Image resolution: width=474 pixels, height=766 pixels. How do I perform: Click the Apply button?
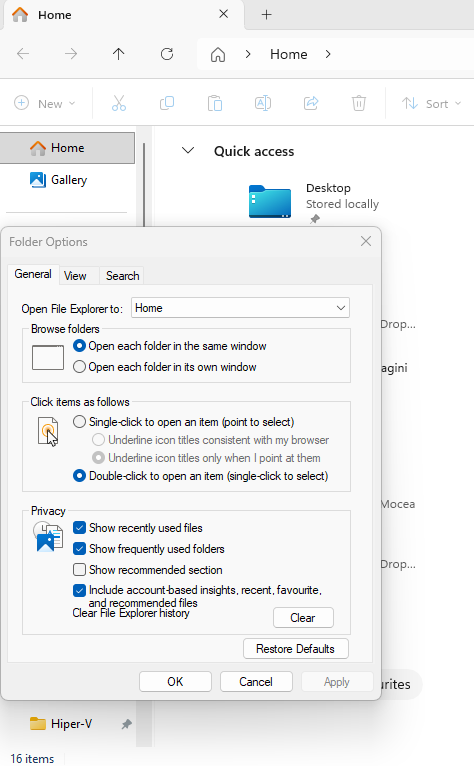[337, 681]
